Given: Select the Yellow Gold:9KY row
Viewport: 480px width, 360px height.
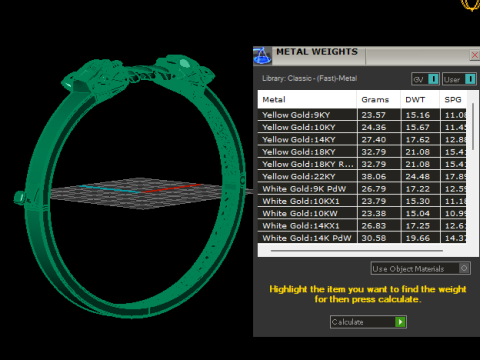Looking at the screenshot, I should click(362, 115).
